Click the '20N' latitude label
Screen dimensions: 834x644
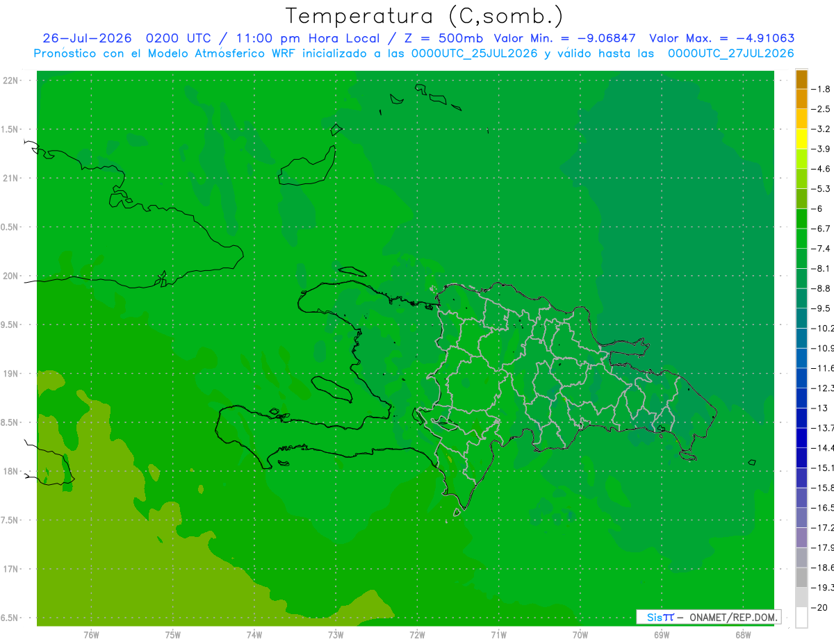pyautogui.click(x=12, y=276)
